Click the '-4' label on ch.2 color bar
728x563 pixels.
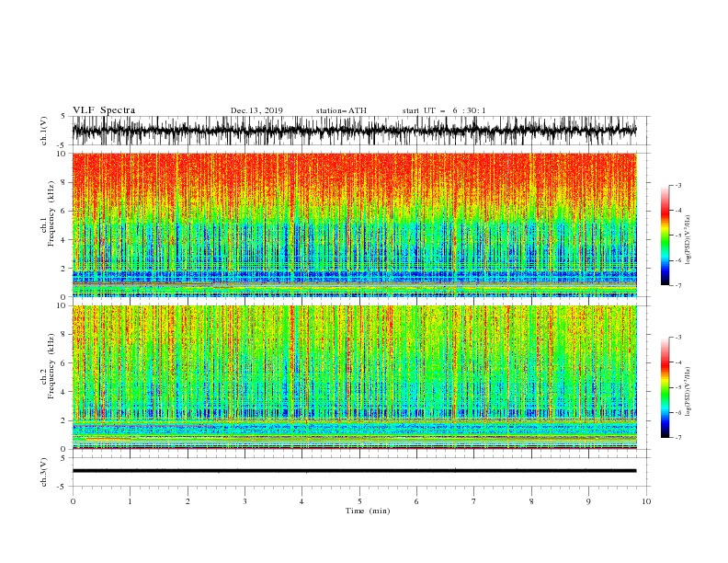677,362
